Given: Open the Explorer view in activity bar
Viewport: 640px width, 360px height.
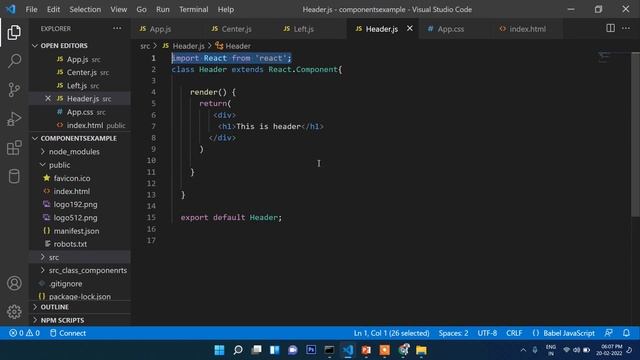Looking at the screenshot, I should click(14, 32).
